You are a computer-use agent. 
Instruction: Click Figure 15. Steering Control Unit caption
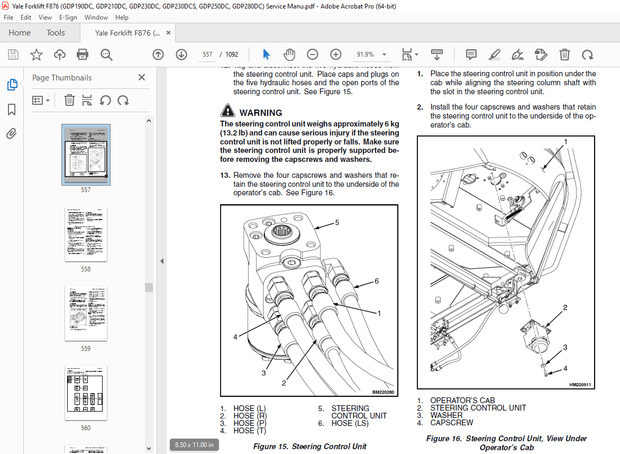click(310, 446)
